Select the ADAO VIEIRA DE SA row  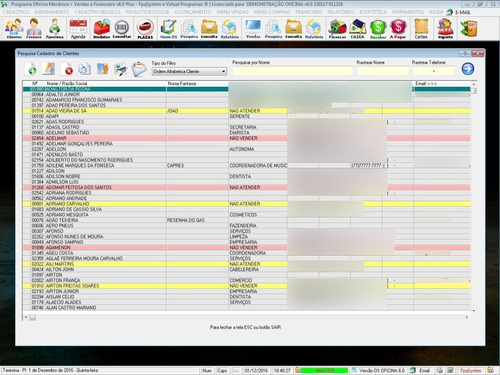tap(247, 111)
